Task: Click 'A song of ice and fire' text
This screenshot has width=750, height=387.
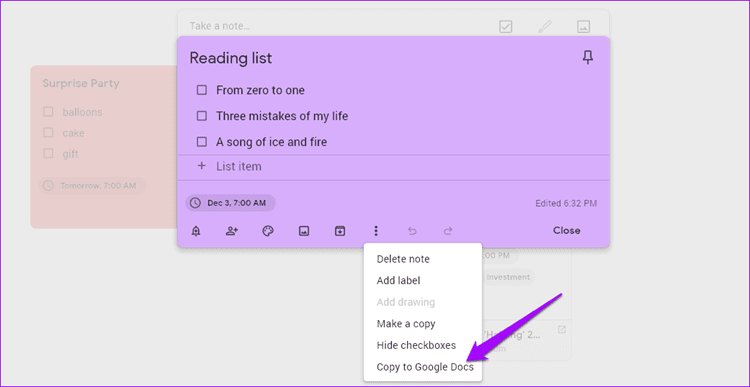Action: pos(271,142)
